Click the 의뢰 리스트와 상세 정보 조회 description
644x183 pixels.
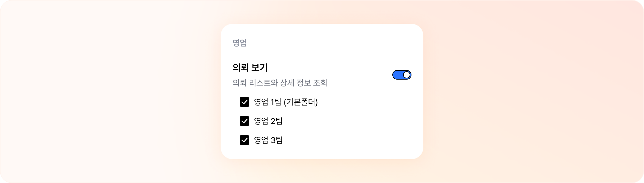point(280,83)
